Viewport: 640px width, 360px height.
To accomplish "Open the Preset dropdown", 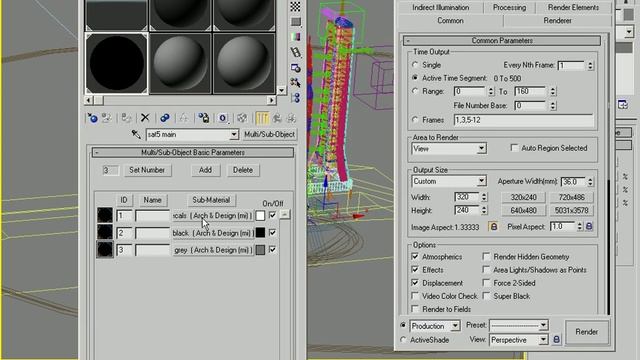I will [543, 325].
